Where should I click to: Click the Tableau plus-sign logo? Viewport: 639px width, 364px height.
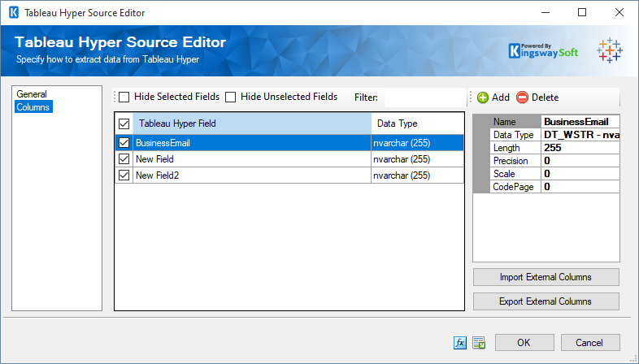tap(610, 50)
